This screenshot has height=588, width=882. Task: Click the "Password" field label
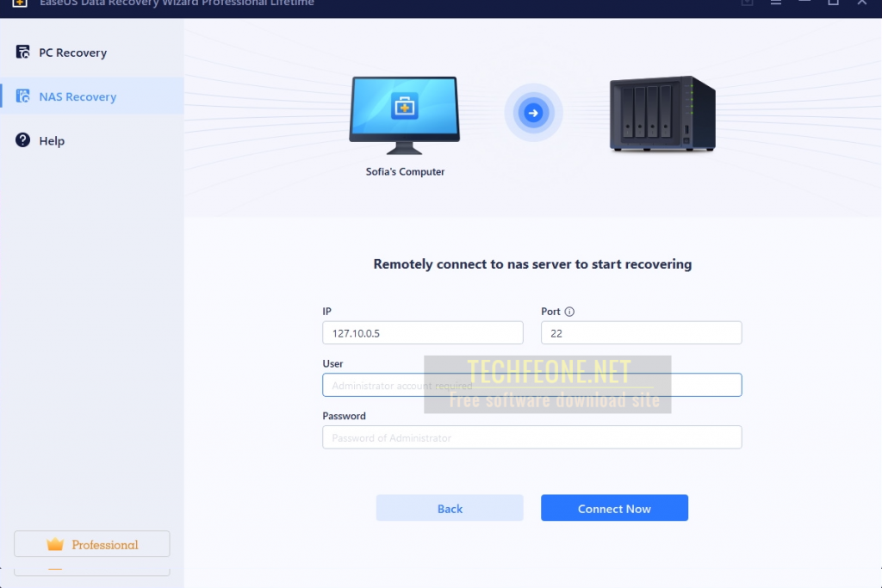click(344, 416)
